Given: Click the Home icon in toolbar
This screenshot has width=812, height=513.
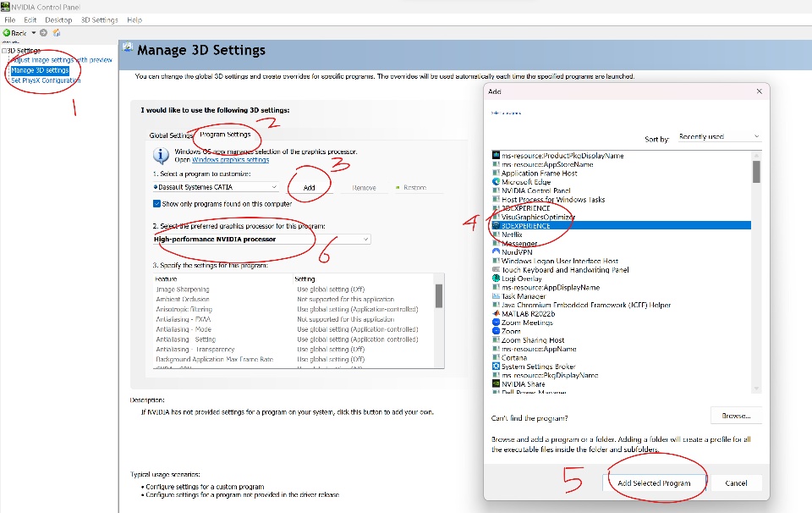Looking at the screenshot, I should tap(57, 33).
